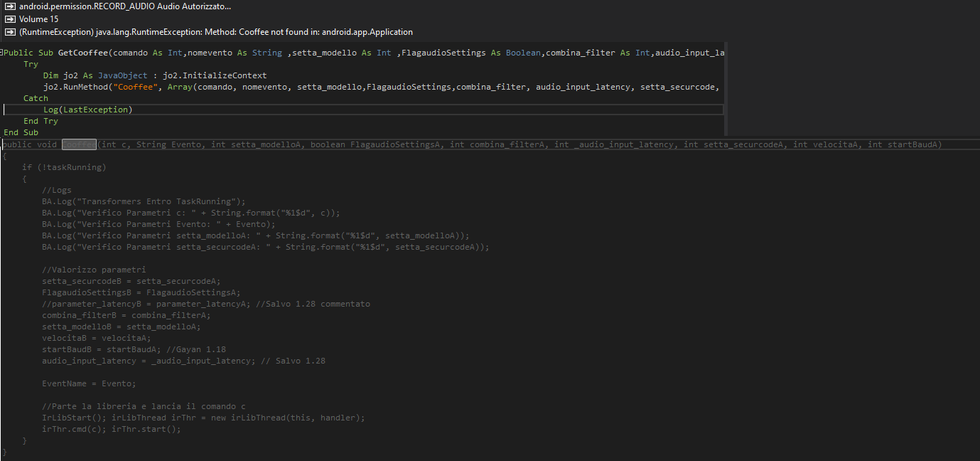Screen dimensions: 980x461
Task: Click 'FlagaudioSettingsB = FlagaudioSettingsA;' line
Action: pyautogui.click(x=141, y=292)
